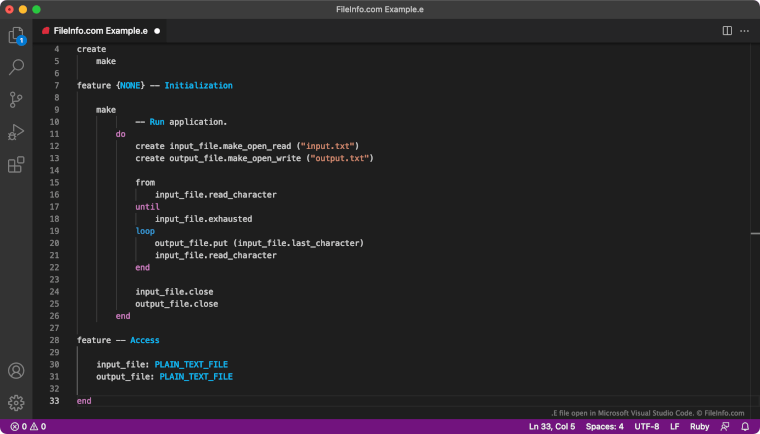This screenshot has width=760, height=434.
Task: Click the split editor right icon
Action: tap(727, 31)
